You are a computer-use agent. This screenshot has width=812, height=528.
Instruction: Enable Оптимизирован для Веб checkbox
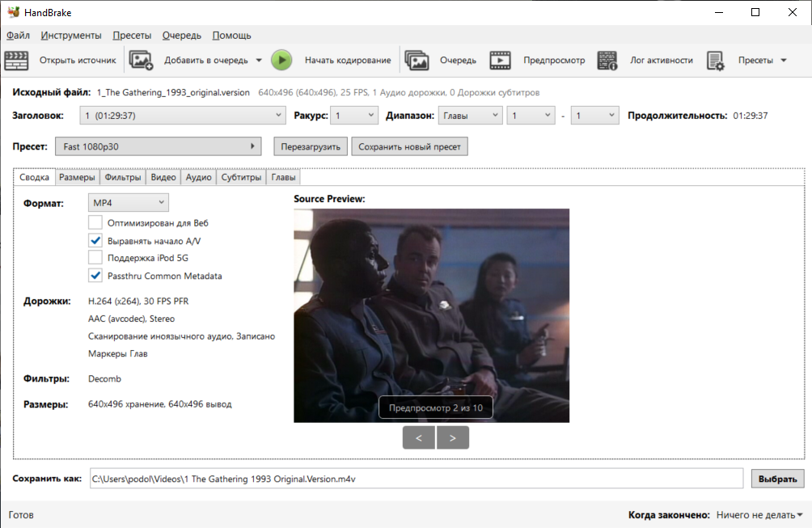click(95, 222)
